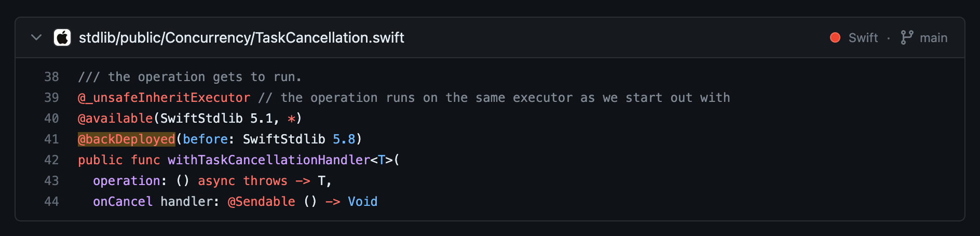Click line number 39
The width and height of the screenshot is (980, 236).
pyautogui.click(x=51, y=98)
